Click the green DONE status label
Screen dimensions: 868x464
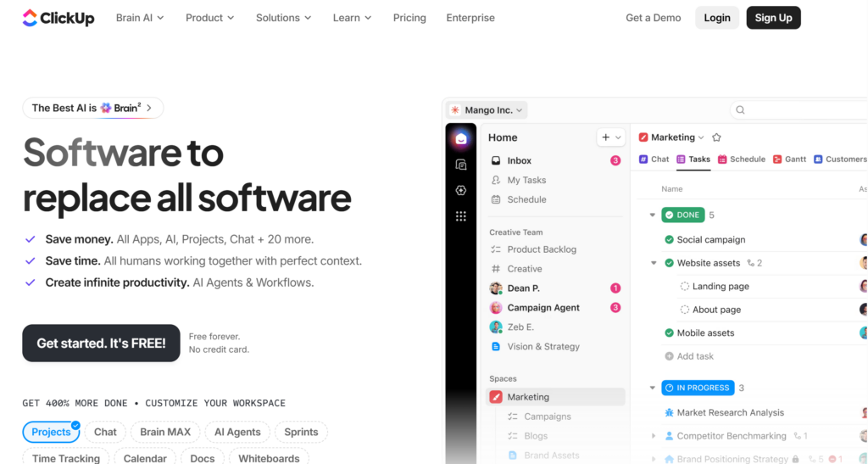[683, 215]
